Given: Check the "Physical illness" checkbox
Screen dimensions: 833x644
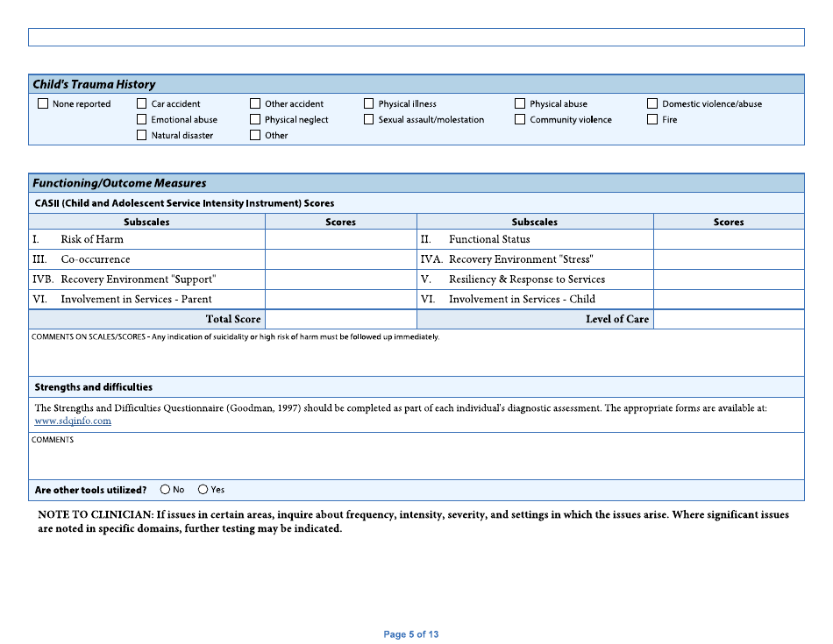Looking at the screenshot, I should pyautogui.click(x=369, y=103).
